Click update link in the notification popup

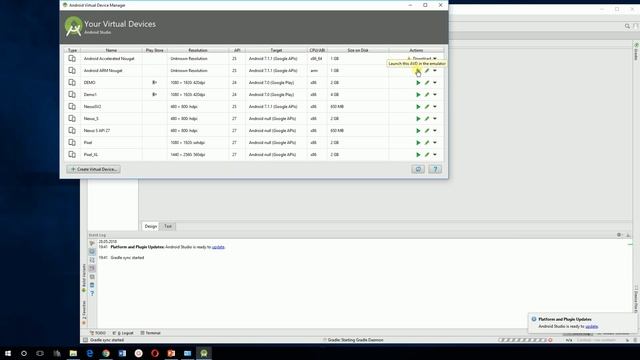click(x=591, y=327)
